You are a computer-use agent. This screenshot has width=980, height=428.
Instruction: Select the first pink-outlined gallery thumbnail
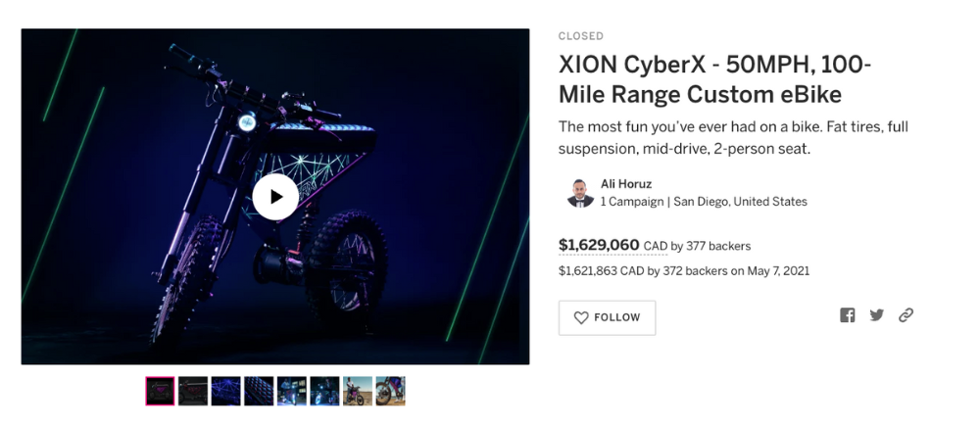tap(160, 391)
